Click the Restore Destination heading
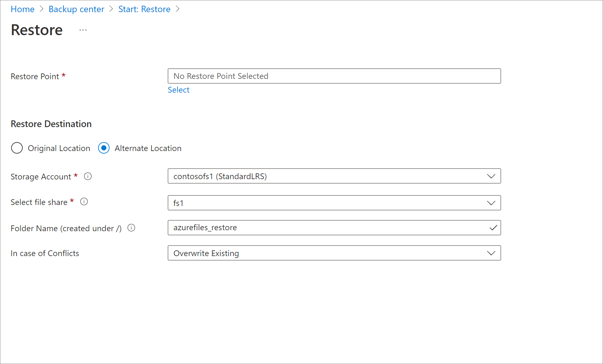The image size is (603, 364). coord(51,124)
